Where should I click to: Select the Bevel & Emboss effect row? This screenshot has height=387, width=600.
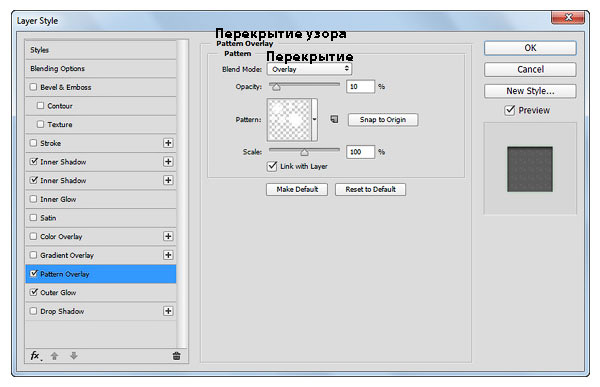pyautogui.click(x=101, y=87)
